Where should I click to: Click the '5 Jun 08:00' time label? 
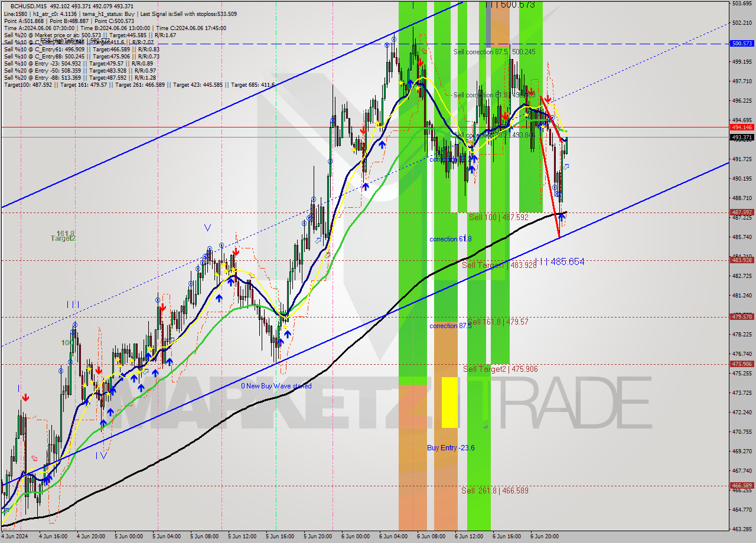[x=204, y=537]
